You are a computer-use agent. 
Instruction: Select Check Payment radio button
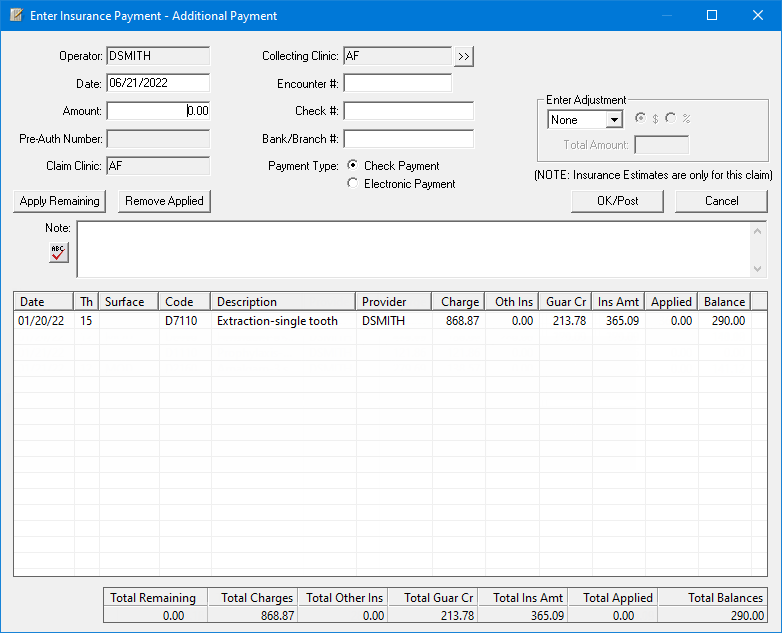(353, 165)
